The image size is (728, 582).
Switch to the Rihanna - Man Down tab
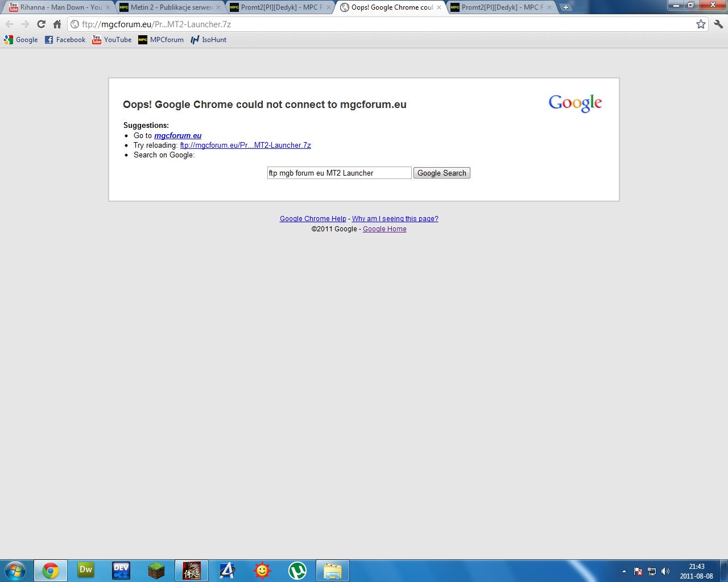point(59,7)
